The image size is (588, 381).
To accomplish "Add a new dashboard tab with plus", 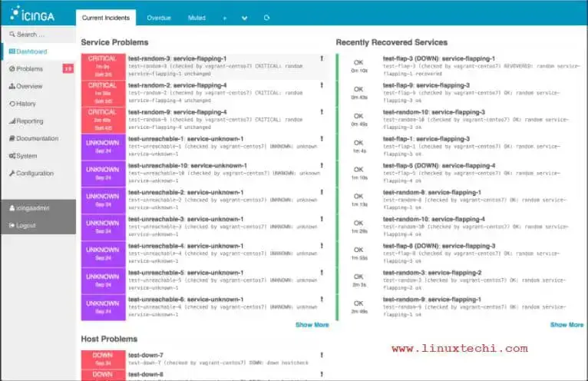I will coord(225,18).
